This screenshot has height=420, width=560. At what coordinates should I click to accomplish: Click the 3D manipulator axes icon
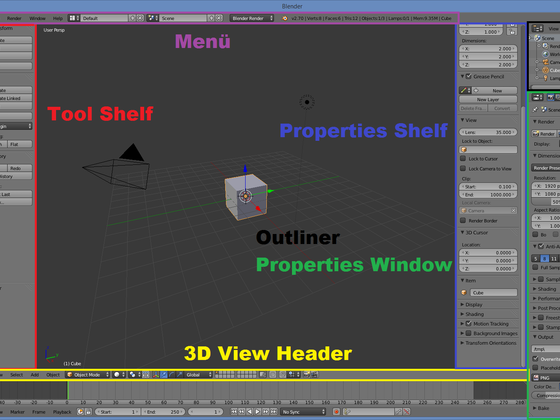(156, 375)
